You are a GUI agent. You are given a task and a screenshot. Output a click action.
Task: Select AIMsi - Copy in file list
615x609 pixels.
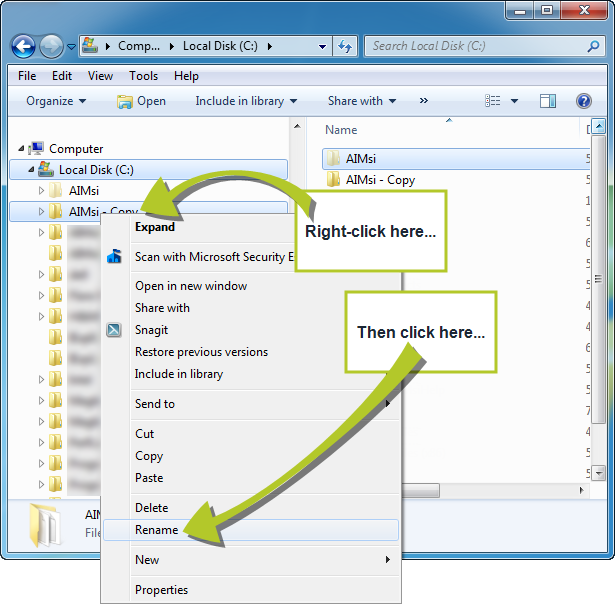point(380,180)
